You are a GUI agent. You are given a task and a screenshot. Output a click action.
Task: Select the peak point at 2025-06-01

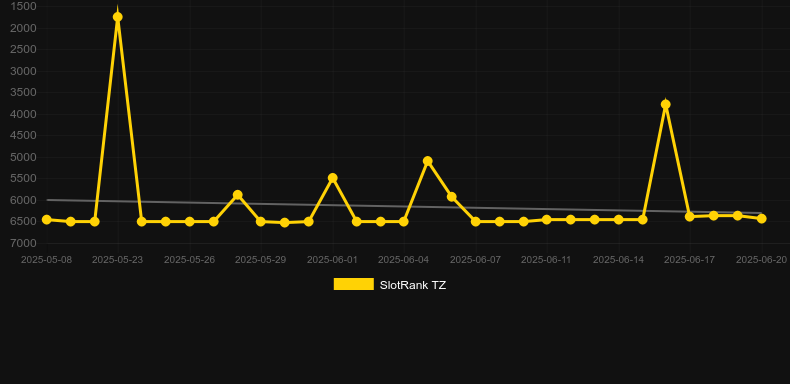click(x=333, y=178)
